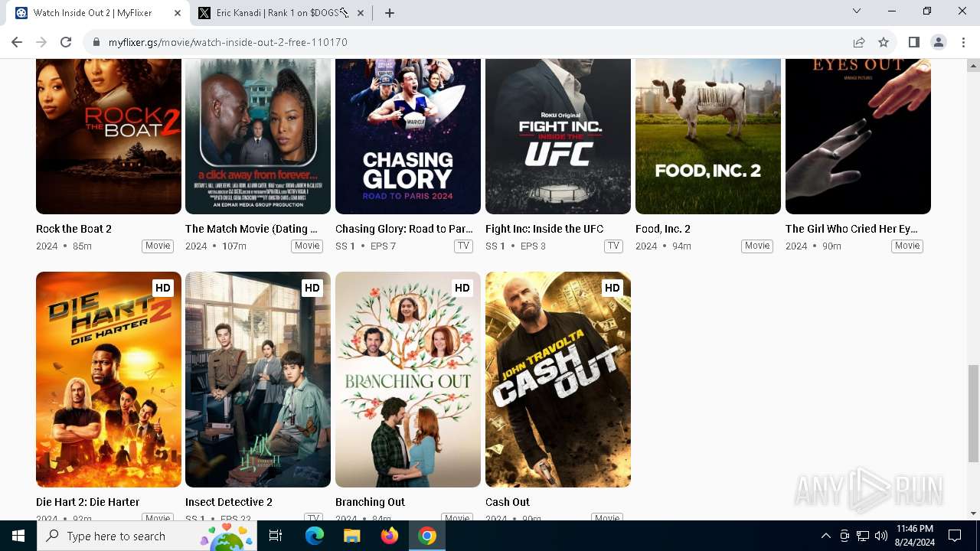Click Food, Inc. 2 title link
The height and width of the screenshot is (551, 980).
(663, 229)
